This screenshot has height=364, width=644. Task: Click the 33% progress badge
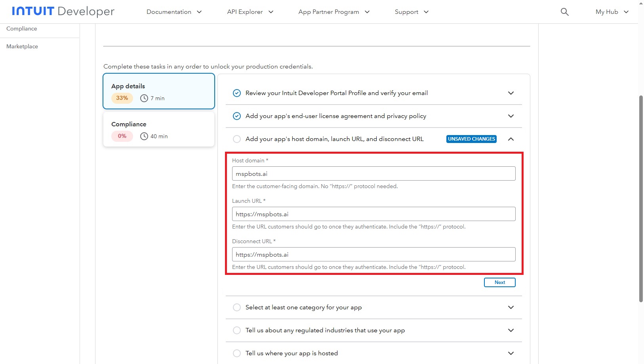coord(122,98)
